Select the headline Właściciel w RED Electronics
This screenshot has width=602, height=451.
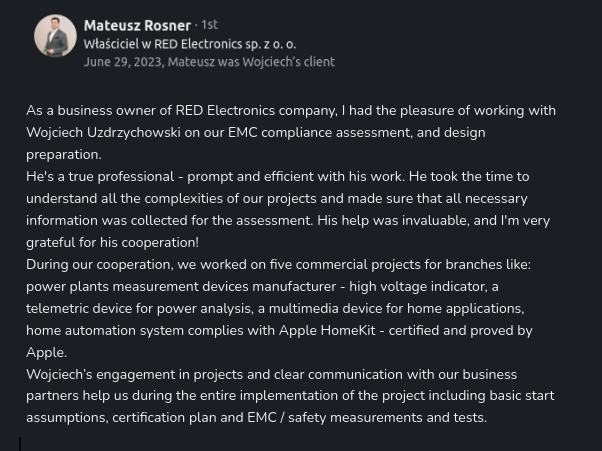click(x=190, y=44)
